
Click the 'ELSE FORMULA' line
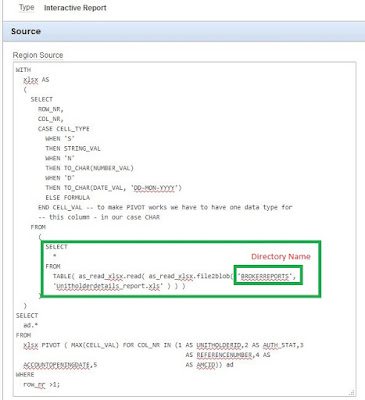(x=68, y=198)
